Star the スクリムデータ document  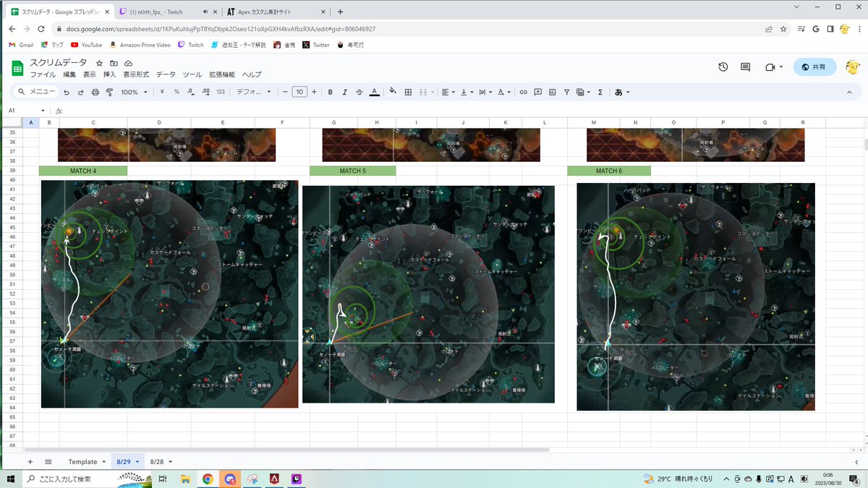coord(100,63)
